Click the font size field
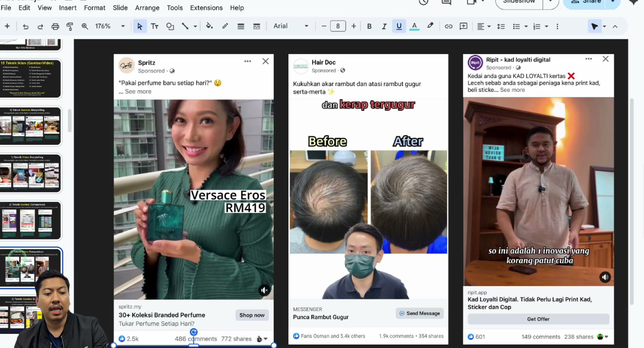 pos(338,26)
